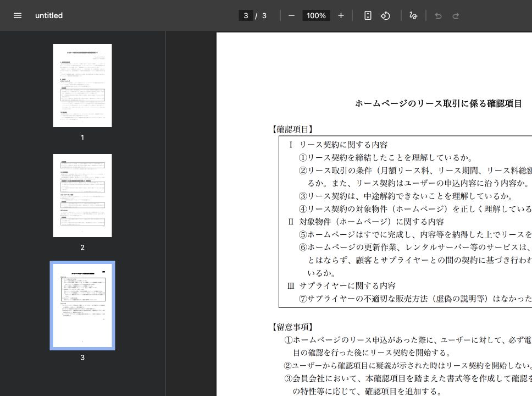Rotate the document counterclockwise

[x=385, y=15]
